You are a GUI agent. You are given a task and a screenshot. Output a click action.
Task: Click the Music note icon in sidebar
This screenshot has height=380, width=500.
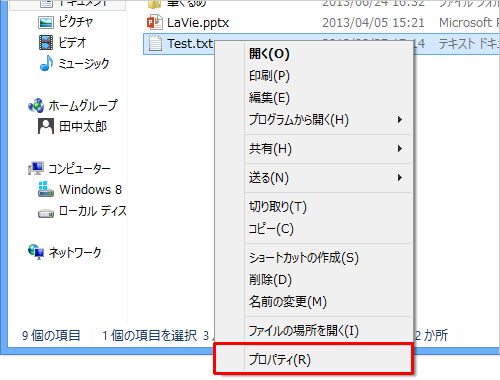tap(46, 63)
